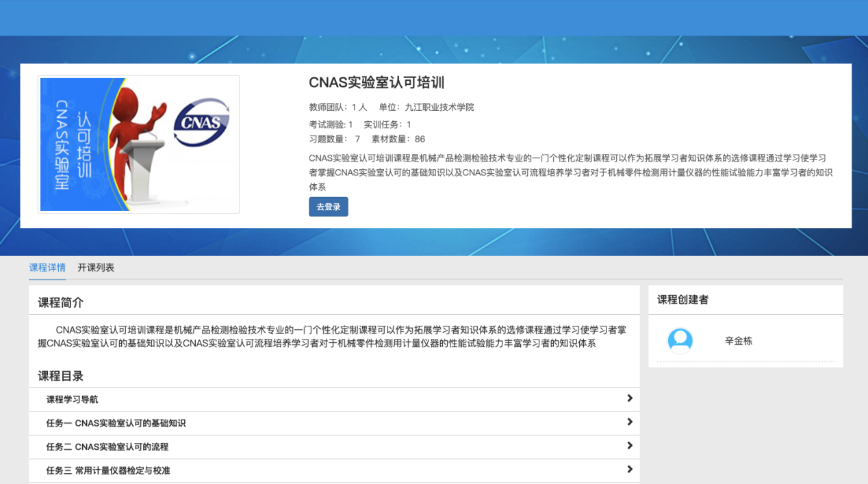Viewport: 868px width, 484px height.
Task: Click the course creator avatar icon
Action: click(x=680, y=340)
